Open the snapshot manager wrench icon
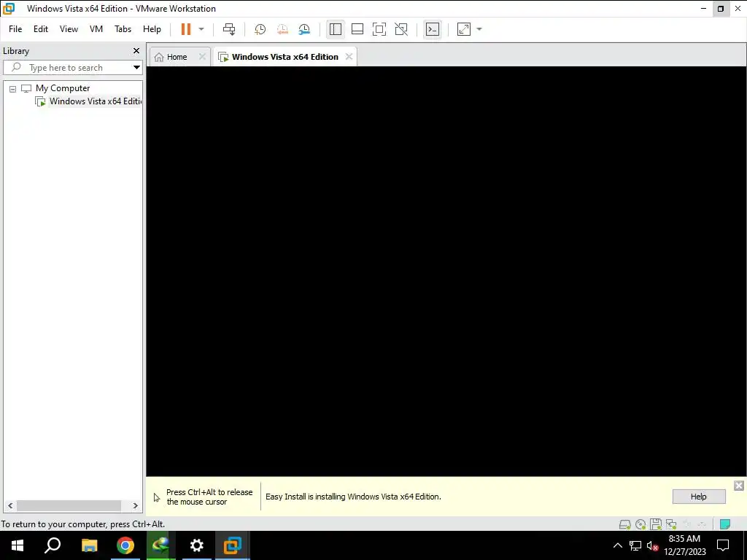This screenshot has width=747, height=560. [304, 29]
